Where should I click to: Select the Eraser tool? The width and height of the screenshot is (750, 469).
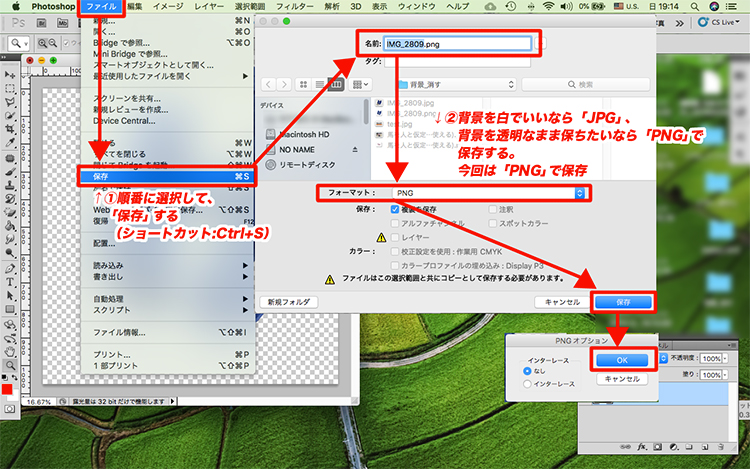(10, 212)
